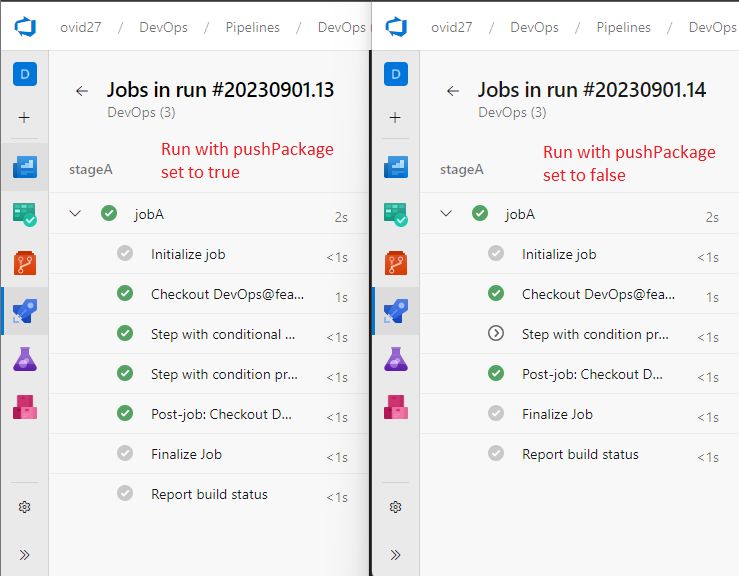This screenshot has height=576, width=739.
Task: Open Checkout DevOps@fea... step in right run
Action: [580, 294]
